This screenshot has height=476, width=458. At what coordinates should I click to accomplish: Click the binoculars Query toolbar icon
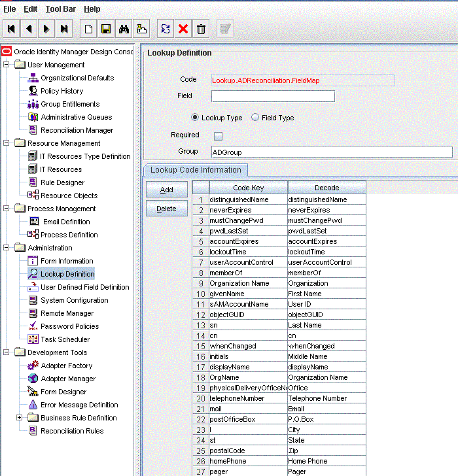pos(124,29)
